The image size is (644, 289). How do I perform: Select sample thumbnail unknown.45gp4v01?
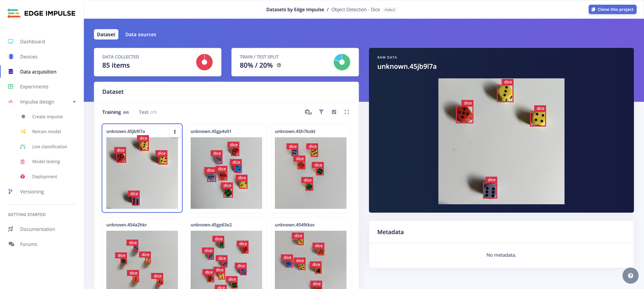(226, 173)
